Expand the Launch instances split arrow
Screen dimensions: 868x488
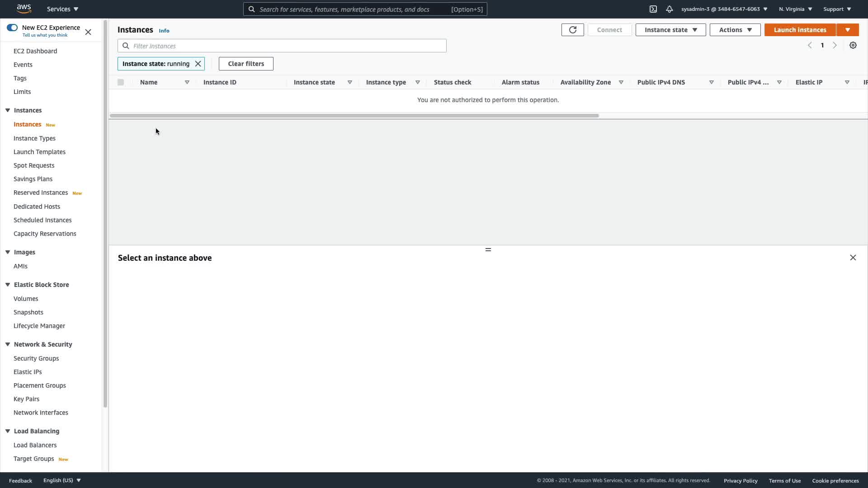[x=847, y=30]
